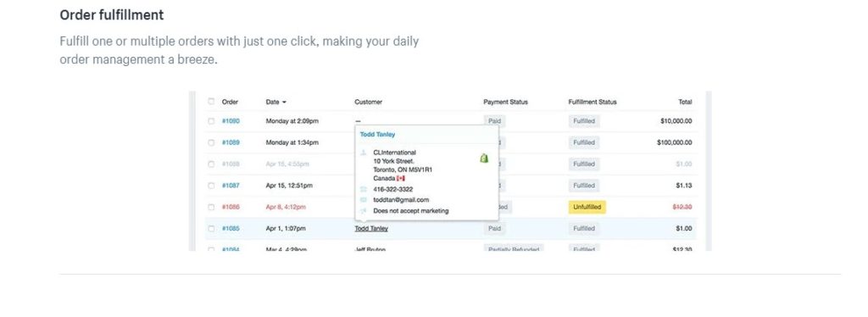
Task: Select the checkbox beside order #1087
Action: click(211, 186)
